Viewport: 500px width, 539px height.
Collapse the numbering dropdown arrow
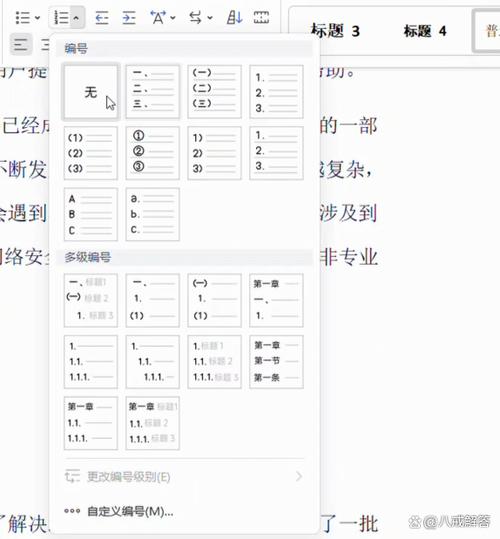click(76, 18)
